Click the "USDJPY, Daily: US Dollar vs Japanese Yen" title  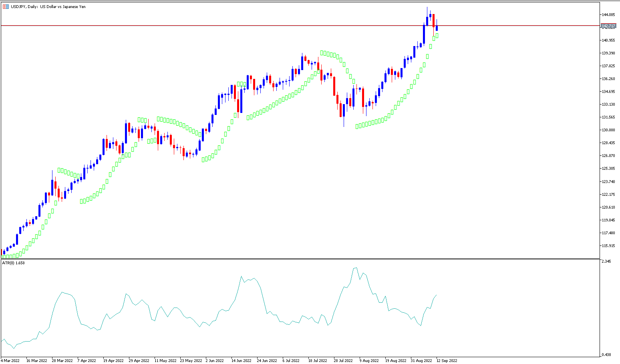click(48, 6)
